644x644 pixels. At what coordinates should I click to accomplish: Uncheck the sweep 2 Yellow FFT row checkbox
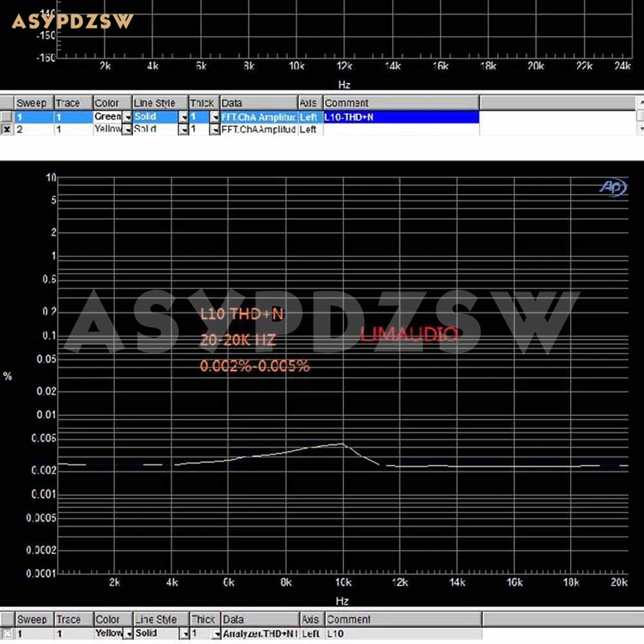(6, 129)
